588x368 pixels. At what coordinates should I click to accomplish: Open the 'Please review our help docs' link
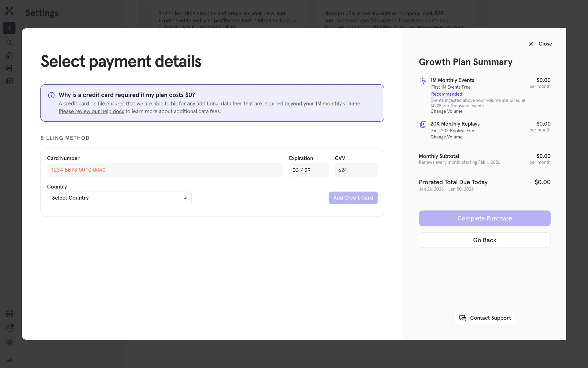coord(91,111)
